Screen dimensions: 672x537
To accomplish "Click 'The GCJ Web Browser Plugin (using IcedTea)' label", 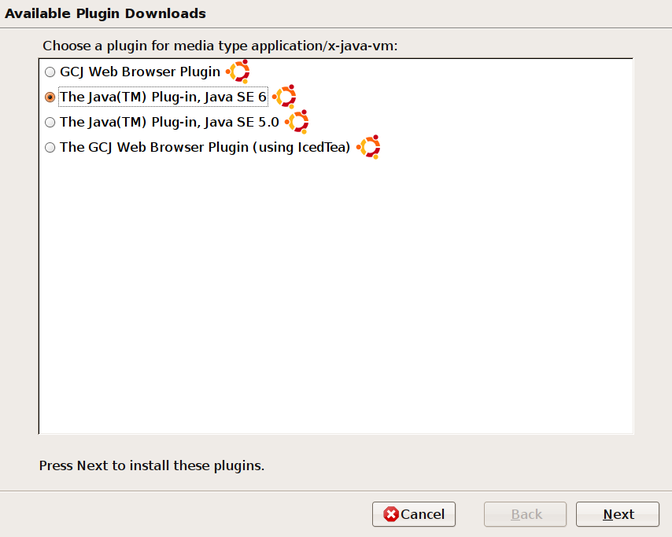I will tap(205, 147).
